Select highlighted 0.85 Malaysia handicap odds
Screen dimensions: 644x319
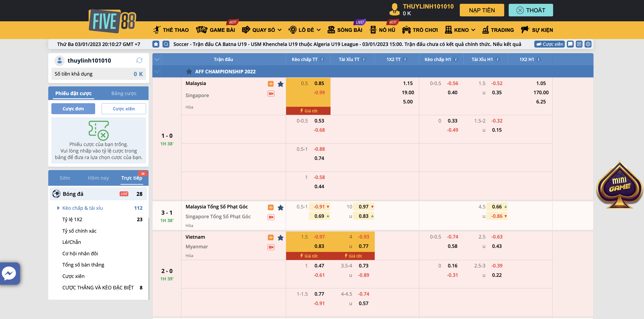(x=319, y=83)
